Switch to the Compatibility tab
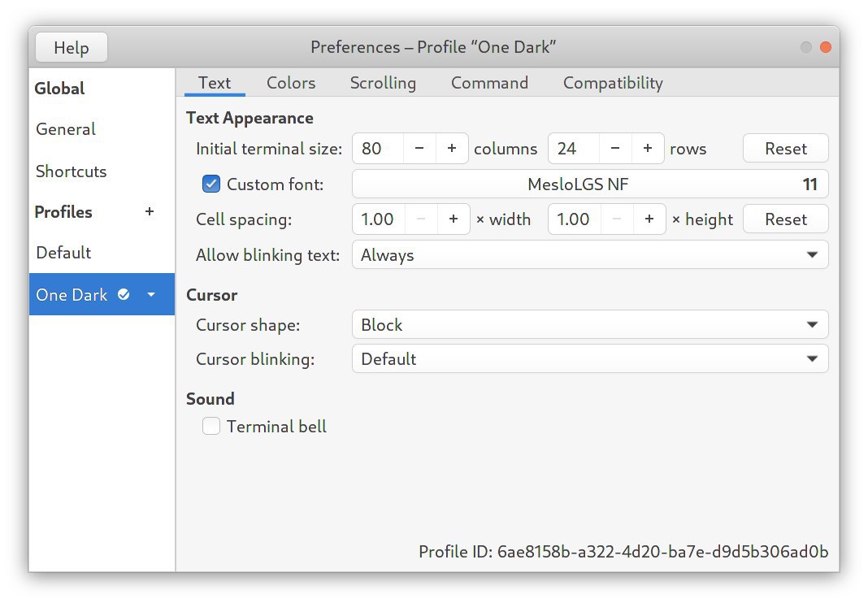868x603 pixels. (613, 83)
